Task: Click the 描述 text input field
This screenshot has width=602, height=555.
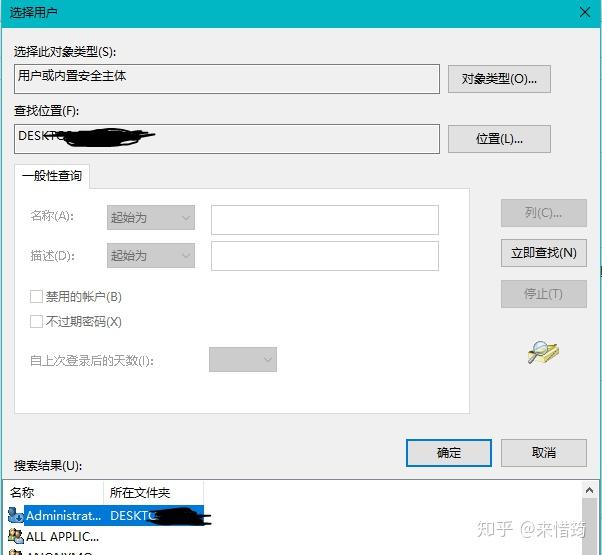Action: 324,256
